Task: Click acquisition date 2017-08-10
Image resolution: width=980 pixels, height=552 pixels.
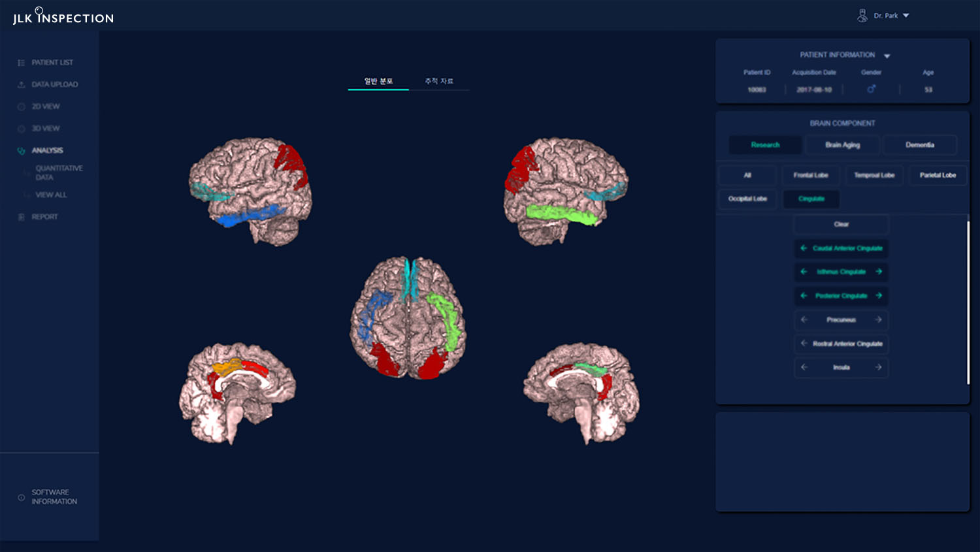Action: click(814, 90)
